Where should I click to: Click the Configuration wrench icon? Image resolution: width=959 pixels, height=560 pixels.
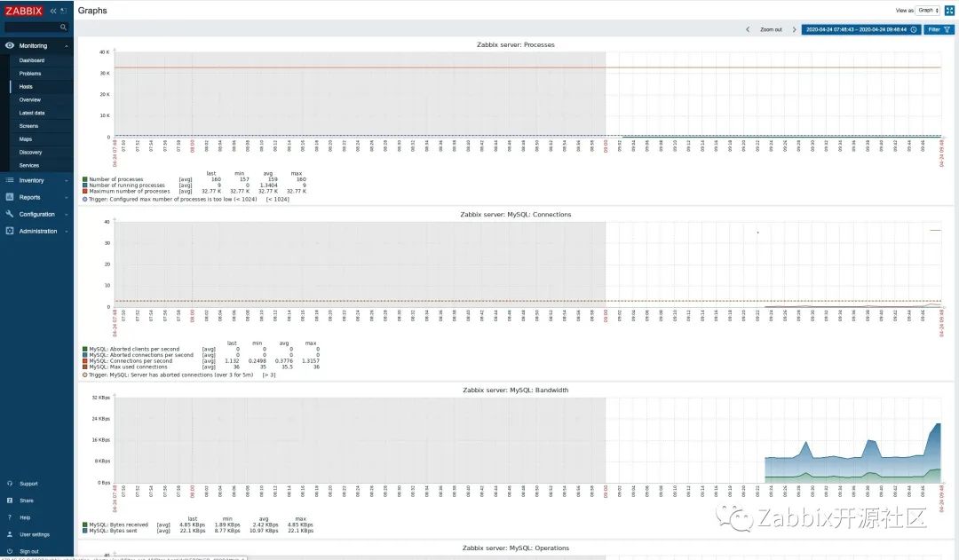10,214
